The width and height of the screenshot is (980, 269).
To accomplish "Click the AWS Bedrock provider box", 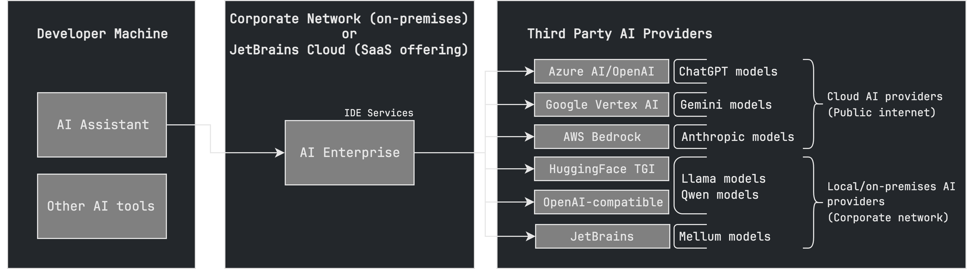I will click(x=601, y=137).
